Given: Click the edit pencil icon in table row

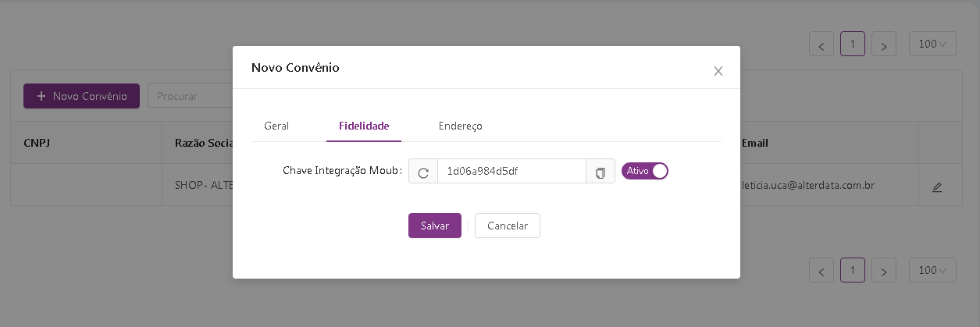Looking at the screenshot, I should [x=937, y=187].
